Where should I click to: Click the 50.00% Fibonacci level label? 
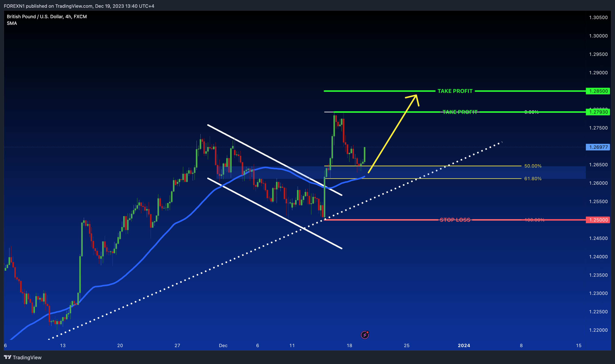[533, 166]
